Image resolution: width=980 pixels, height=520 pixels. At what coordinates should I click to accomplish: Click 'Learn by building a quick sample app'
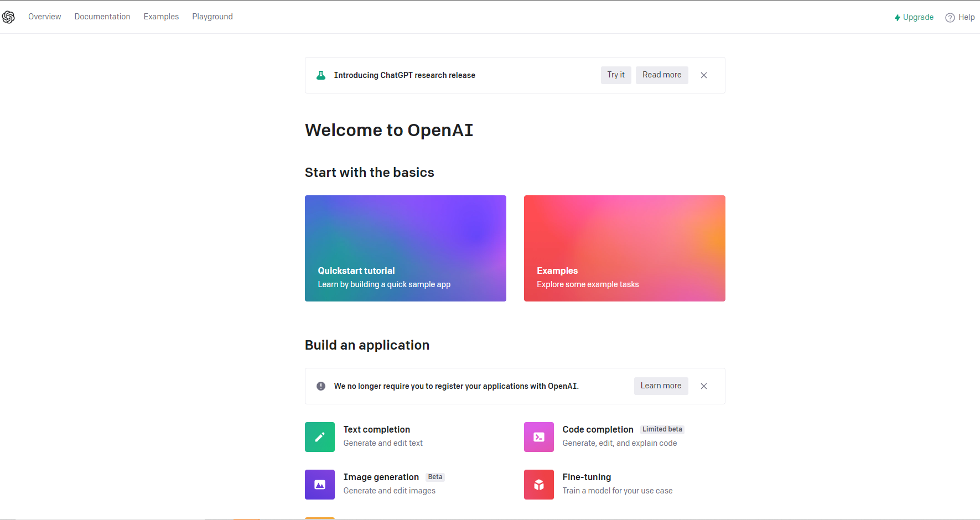click(384, 284)
